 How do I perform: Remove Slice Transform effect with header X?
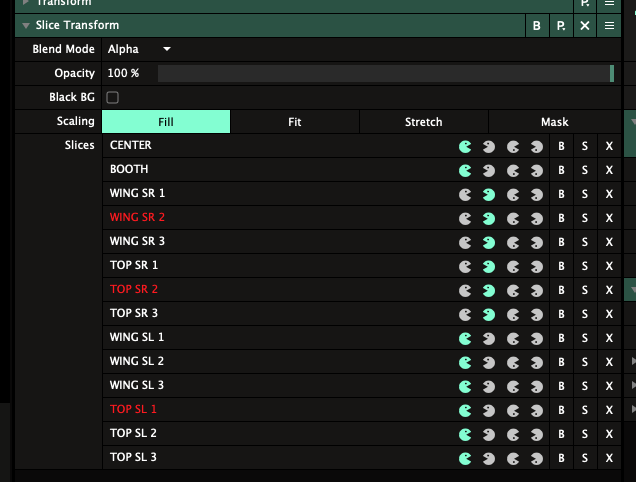585,25
